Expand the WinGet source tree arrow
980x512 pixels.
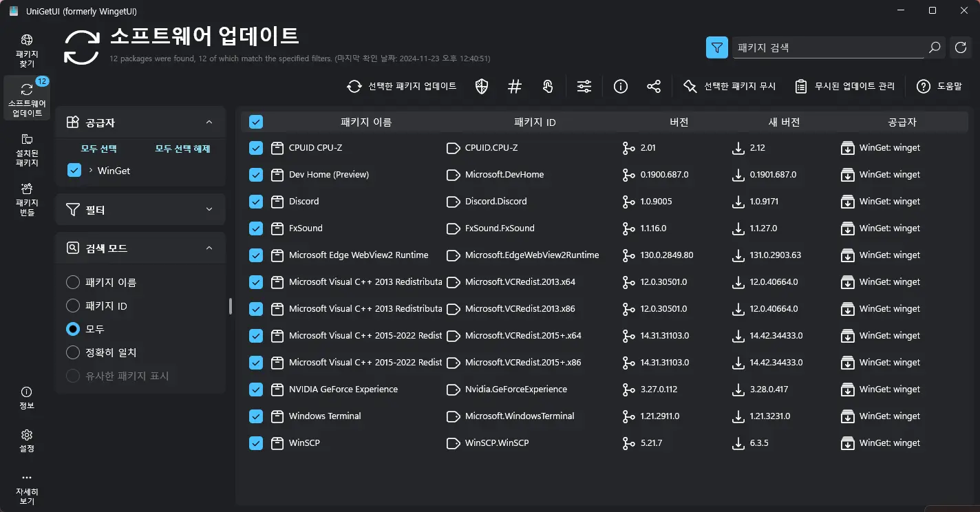(91, 170)
